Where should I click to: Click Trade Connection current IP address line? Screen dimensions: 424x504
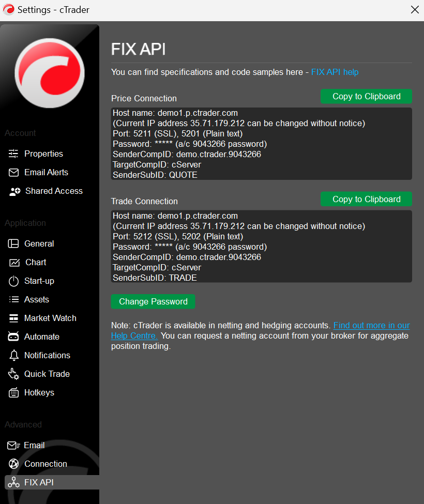239,226
